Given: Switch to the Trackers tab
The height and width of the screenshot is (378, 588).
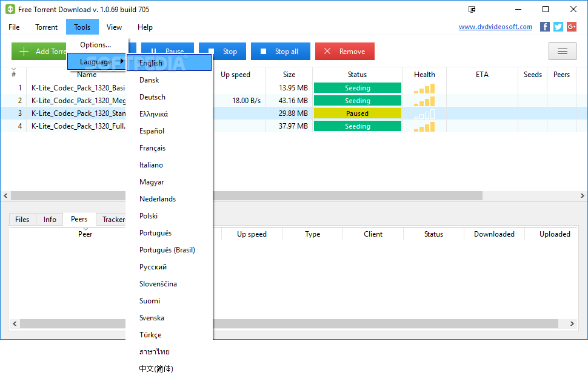Looking at the screenshot, I should [x=112, y=219].
